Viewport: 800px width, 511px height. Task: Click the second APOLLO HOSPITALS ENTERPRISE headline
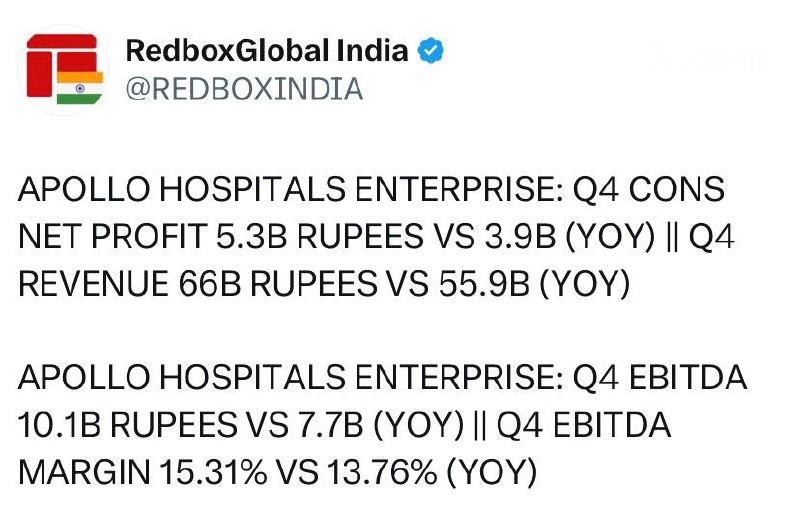click(x=291, y=378)
